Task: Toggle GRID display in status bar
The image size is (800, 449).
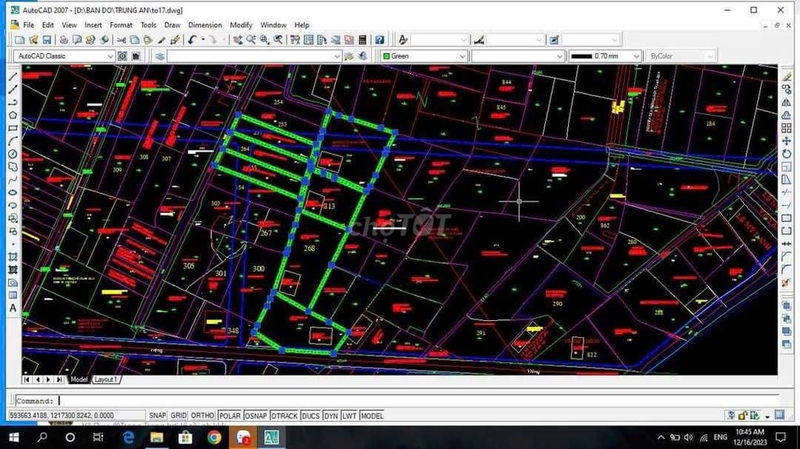Action: click(178, 415)
